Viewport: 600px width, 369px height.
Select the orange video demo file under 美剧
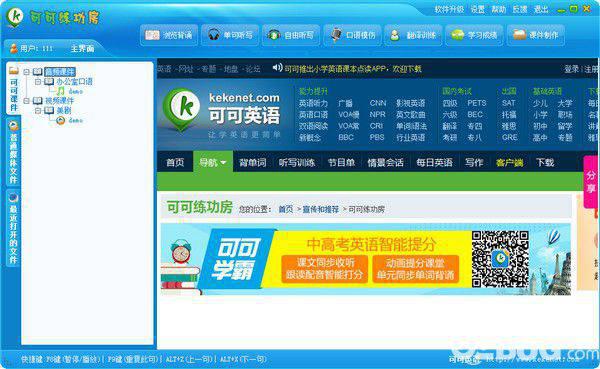pos(60,120)
